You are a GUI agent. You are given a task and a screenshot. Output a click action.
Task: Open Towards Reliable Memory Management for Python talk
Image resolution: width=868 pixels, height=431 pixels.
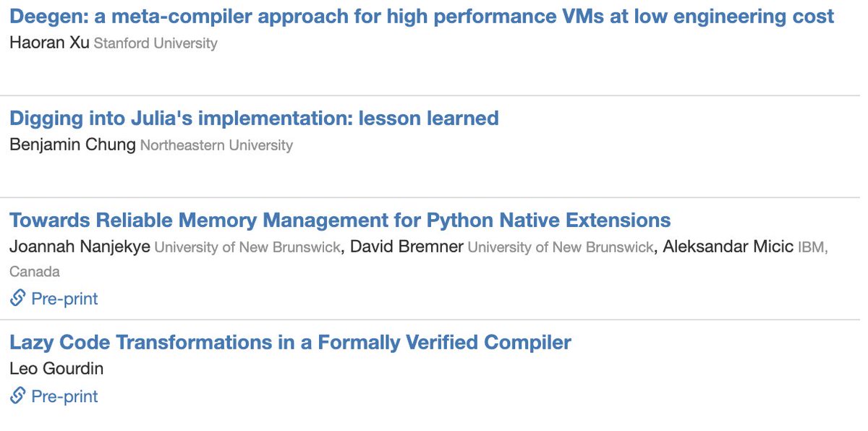[x=340, y=220]
